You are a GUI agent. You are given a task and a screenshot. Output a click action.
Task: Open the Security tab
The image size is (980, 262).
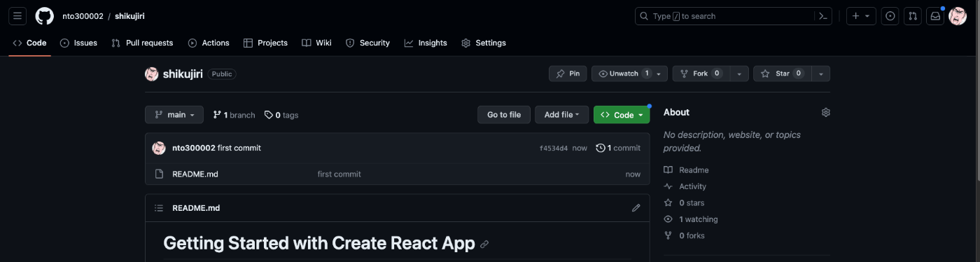coord(367,43)
